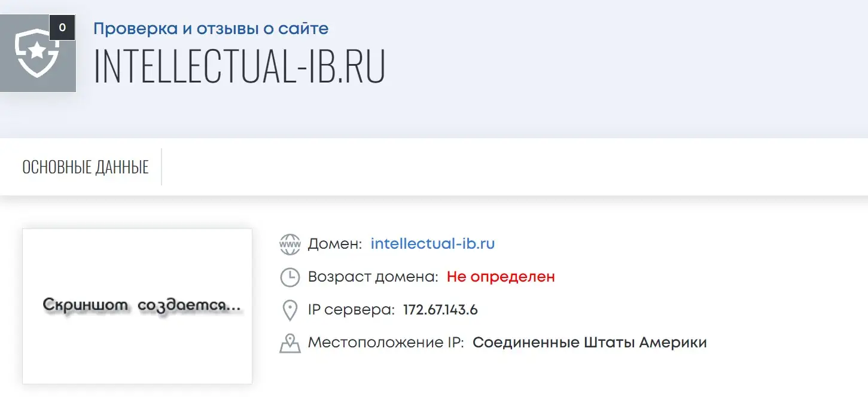The height and width of the screenshot is (397, 868).
Task: Click the Местоположение IP label
Action: tap(386, 343)
